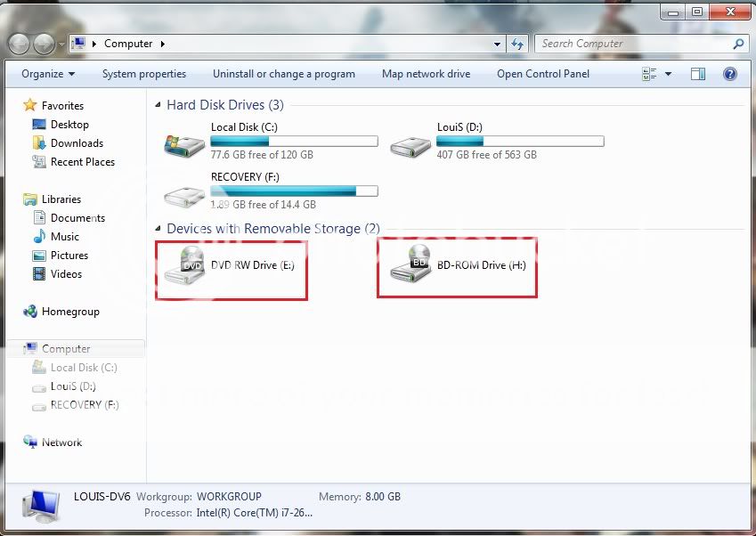Open the BD-ROM Drive (H:) icon
Screen dimensions: 756x536
tap(411, 265)
